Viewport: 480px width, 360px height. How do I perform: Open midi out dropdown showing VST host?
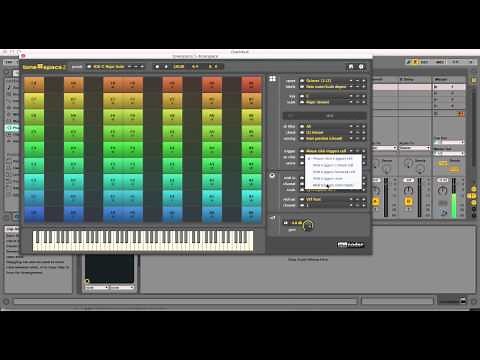tap(325, 199)
